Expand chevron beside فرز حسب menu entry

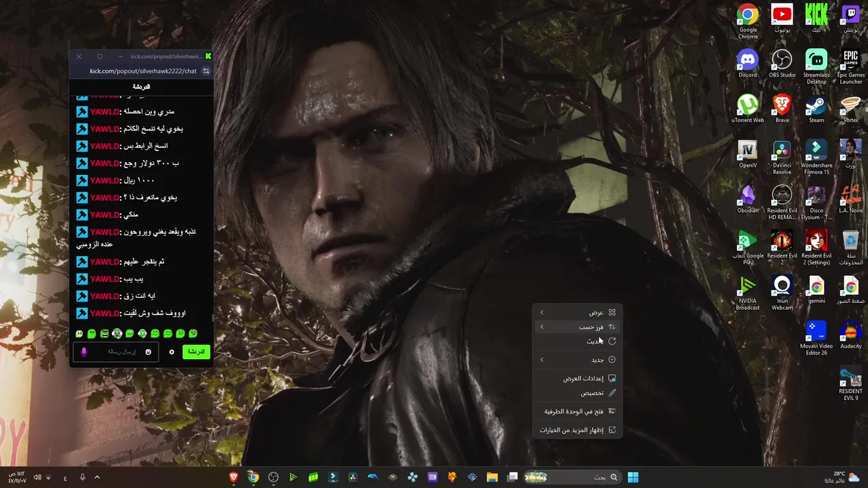(x=542, y=327)
